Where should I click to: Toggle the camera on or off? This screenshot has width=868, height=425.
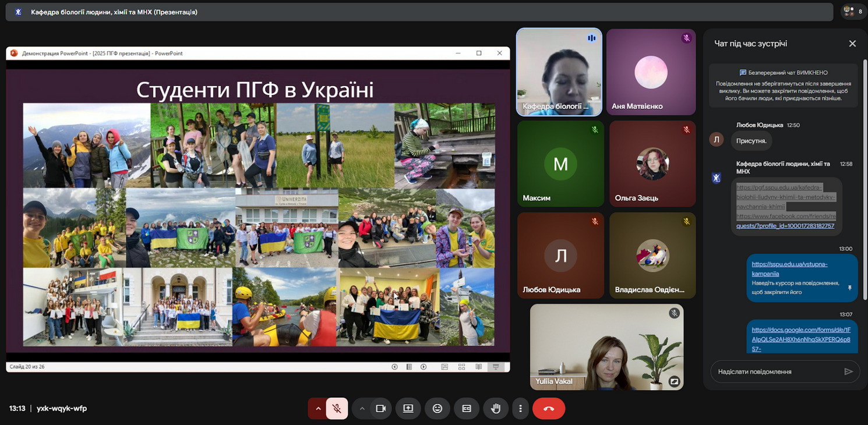pos(381,409)
